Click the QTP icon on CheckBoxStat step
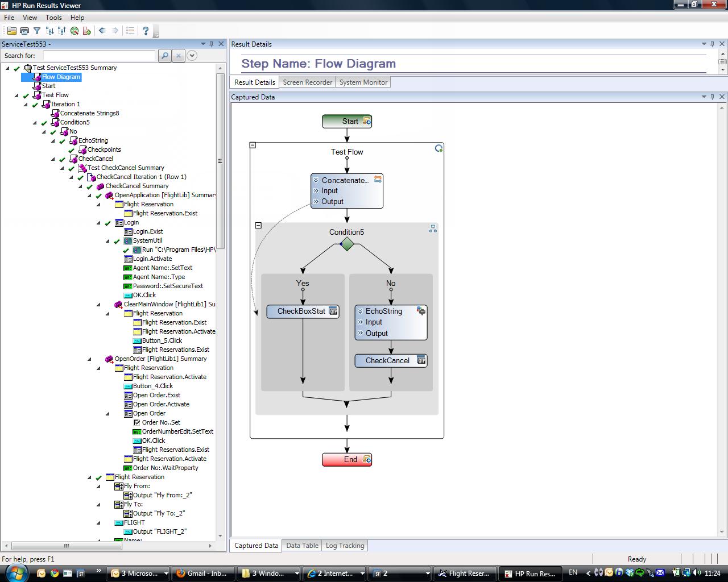Image resolution: width=728 pixels, height=582 pixels. (x=333, y=311)
